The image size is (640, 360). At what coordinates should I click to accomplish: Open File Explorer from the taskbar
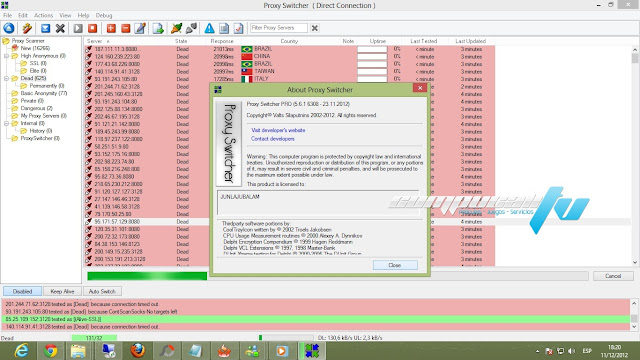pos(78,351)
